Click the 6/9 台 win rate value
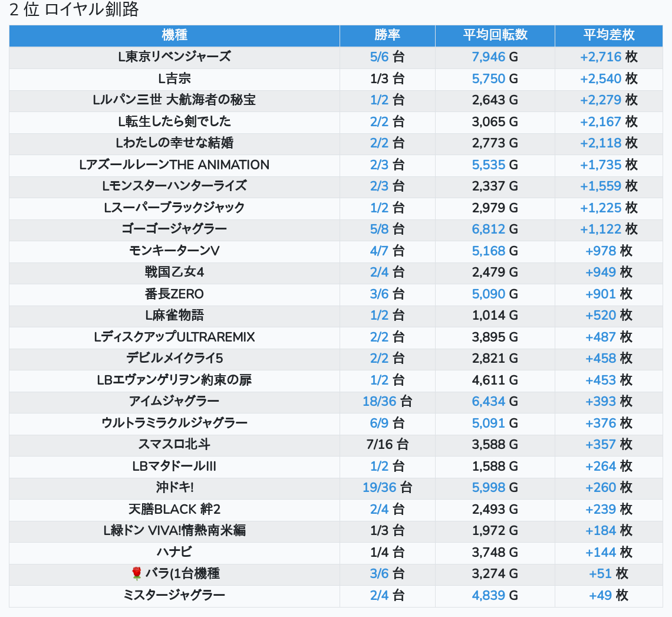The width and height of the screenshot is (672, 617). click(387, 423)
